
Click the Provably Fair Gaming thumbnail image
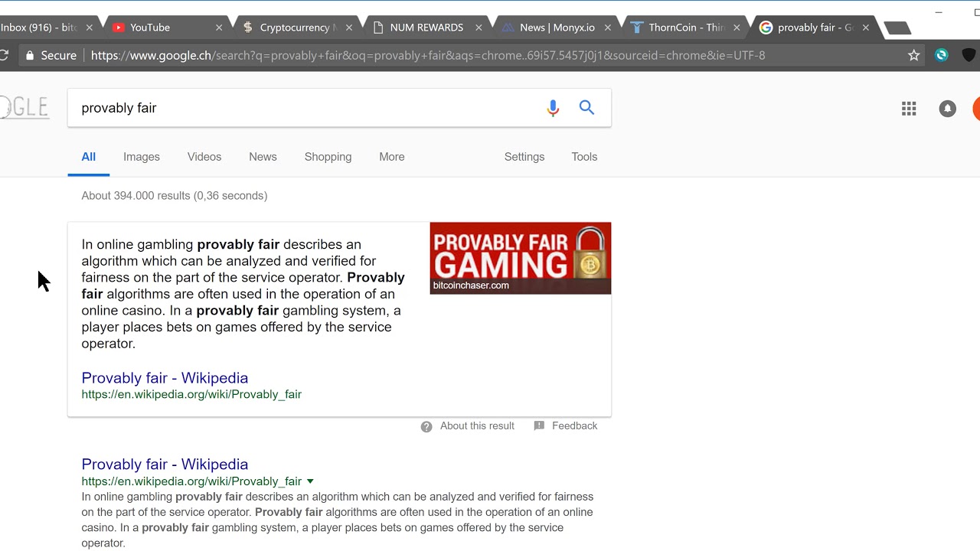pos(521,258)
